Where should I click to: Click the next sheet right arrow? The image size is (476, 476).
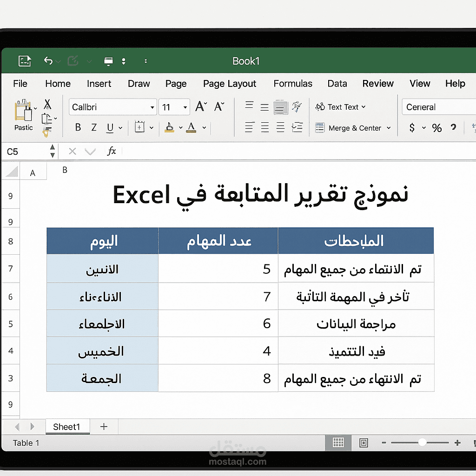point(32,427)
